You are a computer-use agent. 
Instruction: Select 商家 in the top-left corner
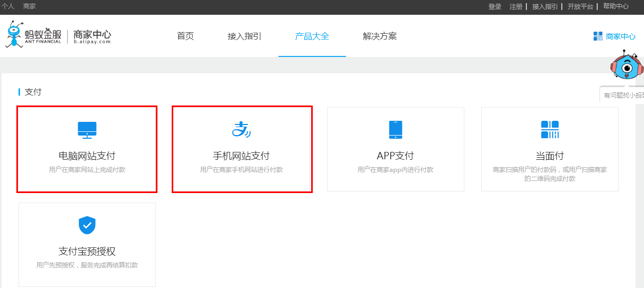(x=30, y=6)
